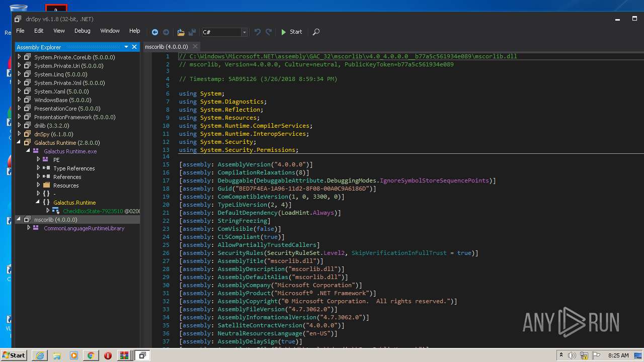Collapse the Galactus.Runtime namespace
The height and width of the screenshot is (362, 644).
[x=38, y=202]
